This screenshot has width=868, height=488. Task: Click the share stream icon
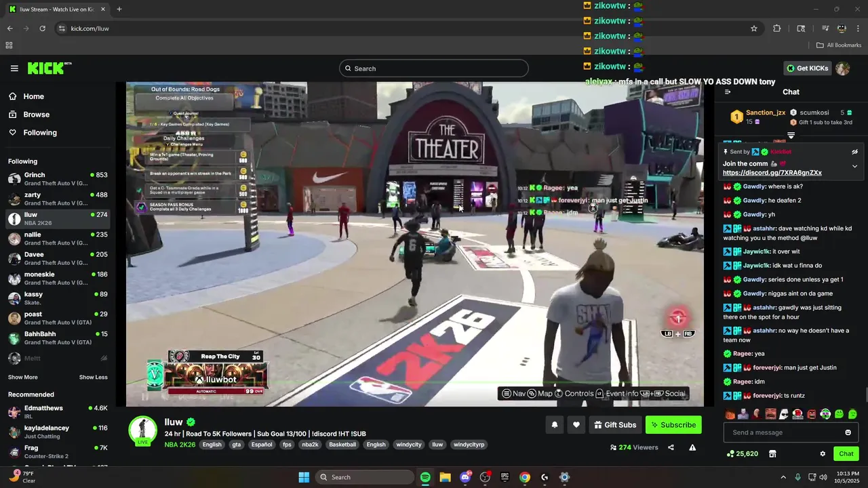(x=671, y=447)
